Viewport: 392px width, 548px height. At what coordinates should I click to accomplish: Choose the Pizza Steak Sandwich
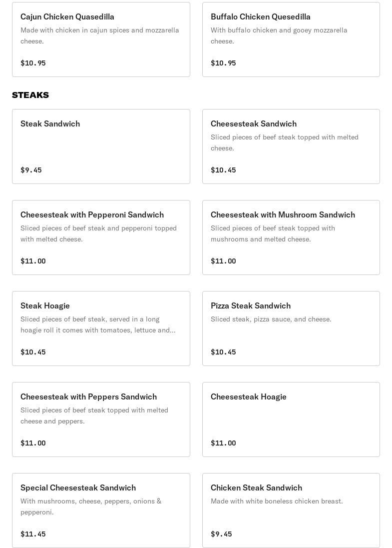click(291, 328)
